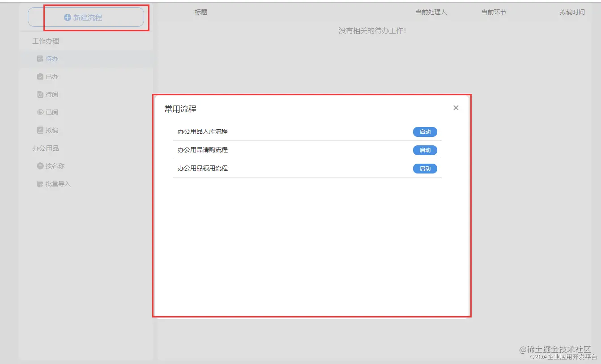This screenshot has height=364, width=601.
Task: Open the 拟稿 sidebar item
Action: pyautogui.click(x=86, y=130)
